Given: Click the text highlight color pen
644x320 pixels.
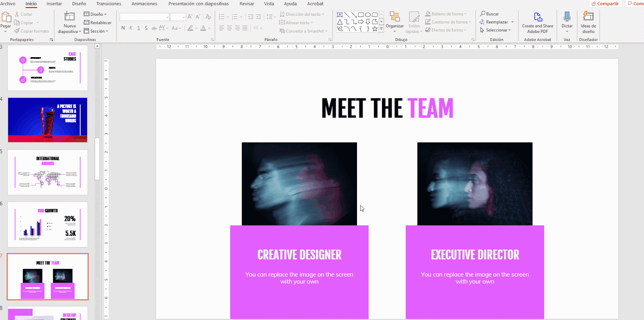Looking at the screenshot, I should pos(190,28).
